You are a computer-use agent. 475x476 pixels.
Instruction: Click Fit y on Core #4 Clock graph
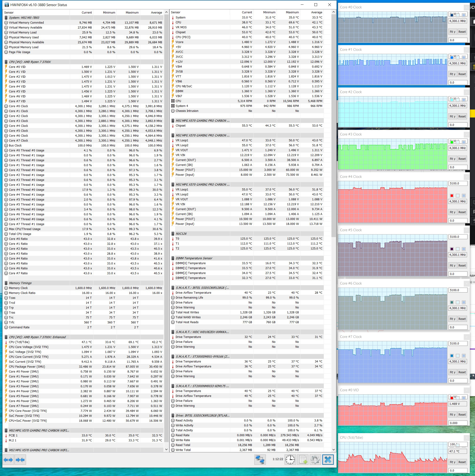[x=452, y=212]
